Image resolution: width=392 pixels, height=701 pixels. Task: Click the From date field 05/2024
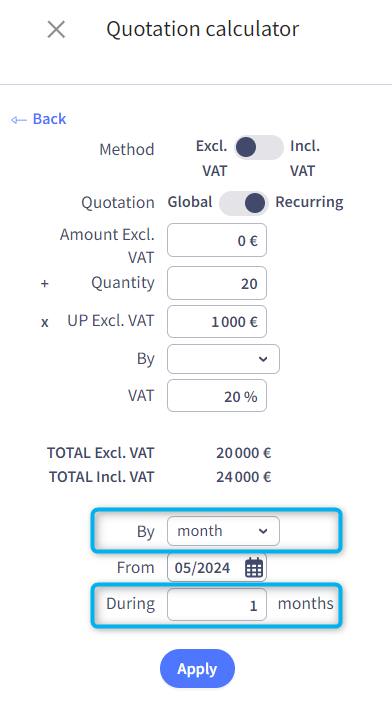(217, 568)
